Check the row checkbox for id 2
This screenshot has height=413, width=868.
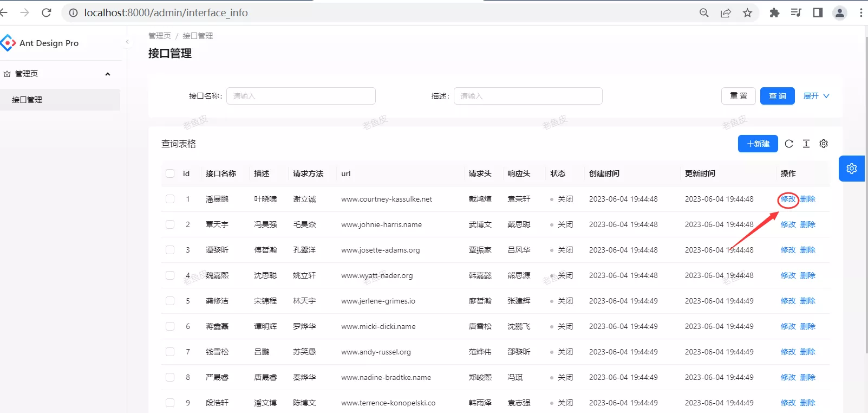point(170,224)
